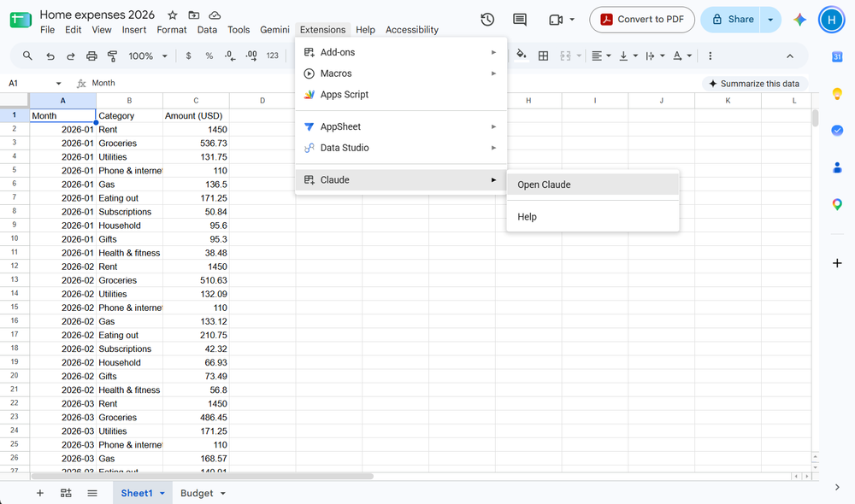Choose Open Claude from submenu
855x504 pixels.
[x=593, y=185]
